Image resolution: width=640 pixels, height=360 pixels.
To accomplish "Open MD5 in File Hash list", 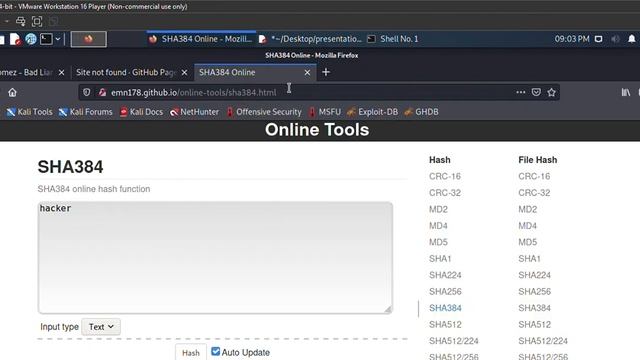I will point(528,242).
